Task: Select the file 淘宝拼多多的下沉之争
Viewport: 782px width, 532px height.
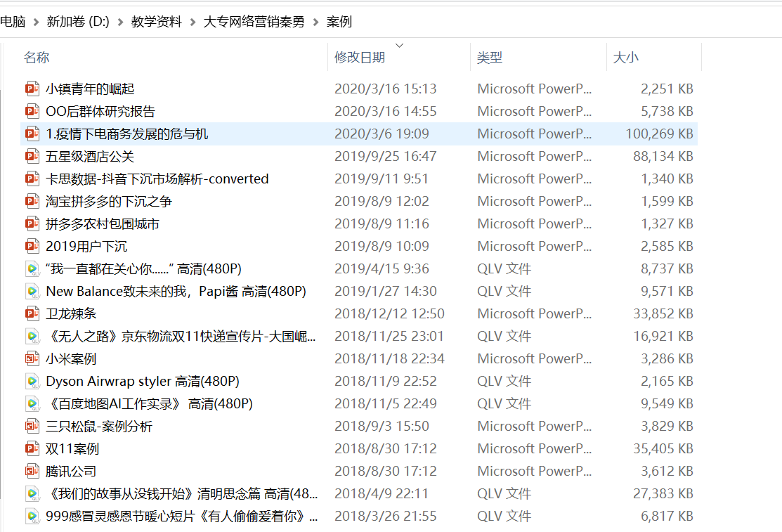Action: [109, 201]
